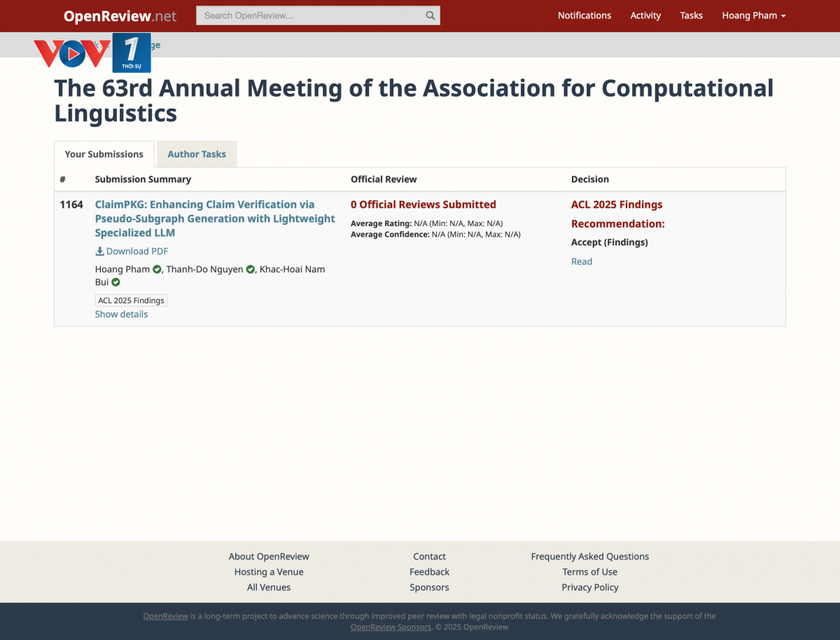Expand submission with Show details

pos(121,314)
